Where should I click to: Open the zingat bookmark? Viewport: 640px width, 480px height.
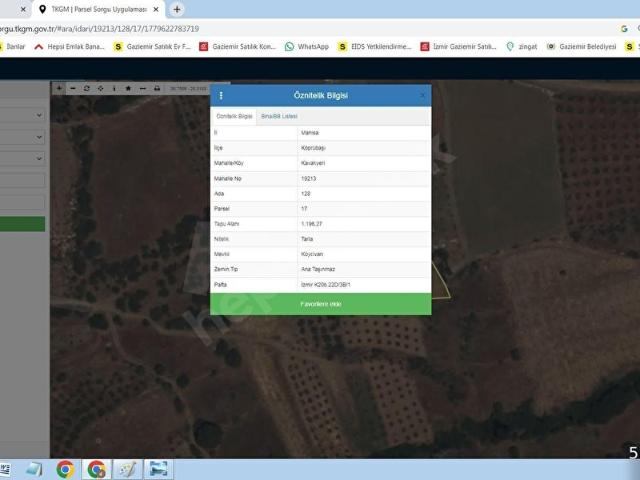click(x=522, y=47)
